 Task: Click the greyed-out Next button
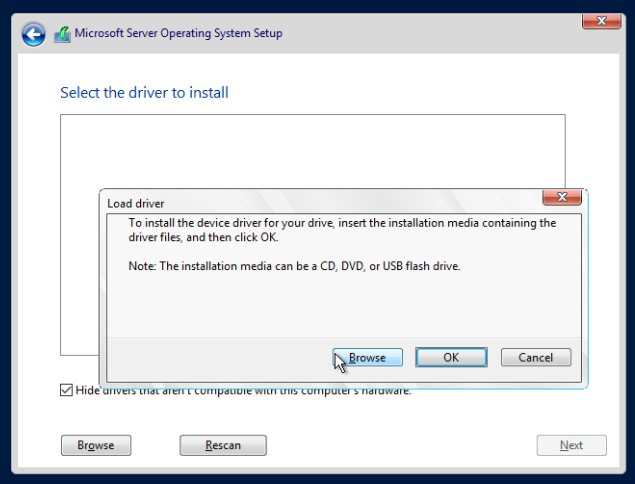click(571, 445)
